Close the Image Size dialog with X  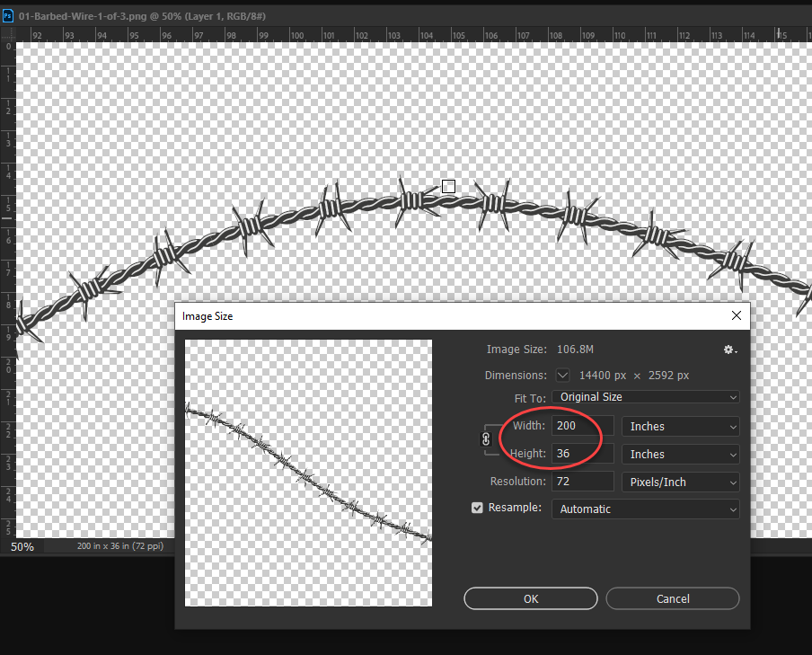click(737, 315)
